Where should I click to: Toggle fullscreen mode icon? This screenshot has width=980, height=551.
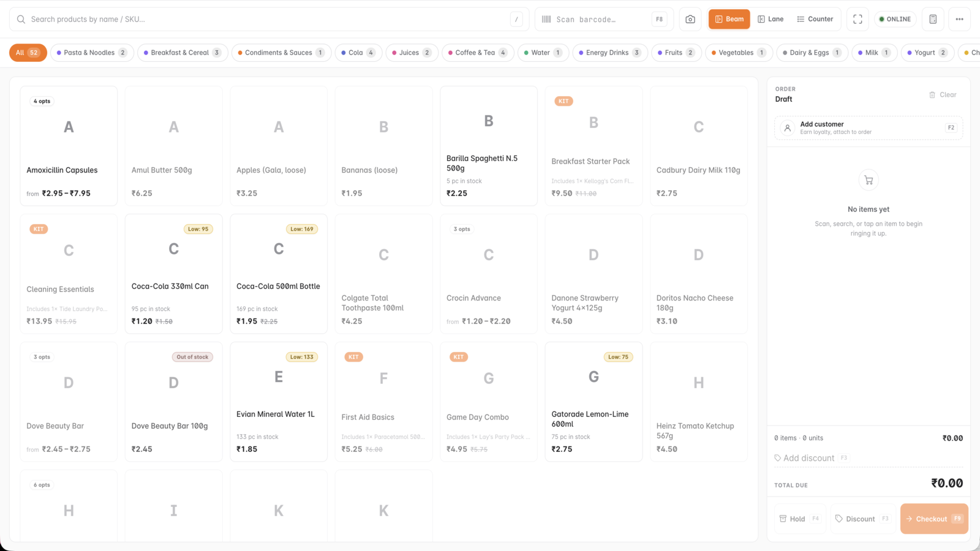coord(858,19)
